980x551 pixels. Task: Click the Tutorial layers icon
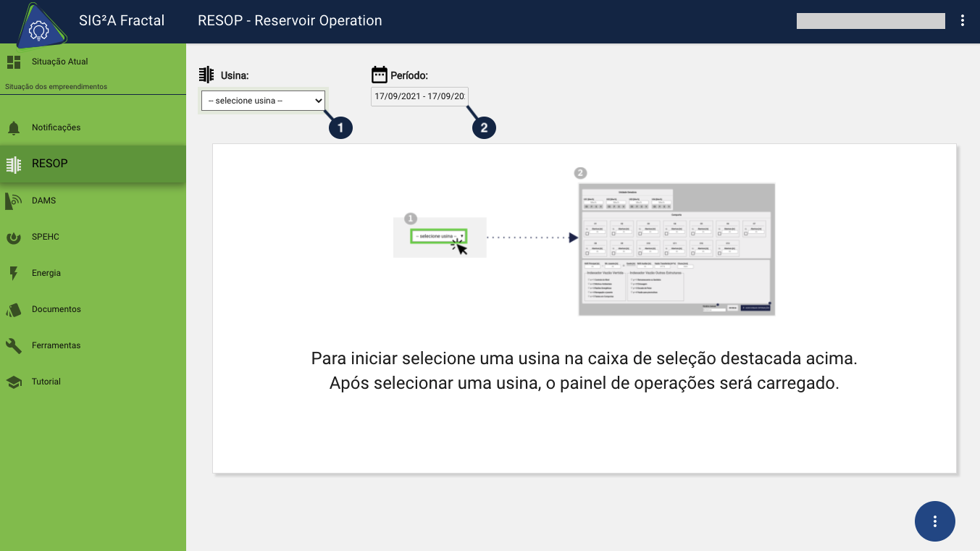click(x=13, y=382)
